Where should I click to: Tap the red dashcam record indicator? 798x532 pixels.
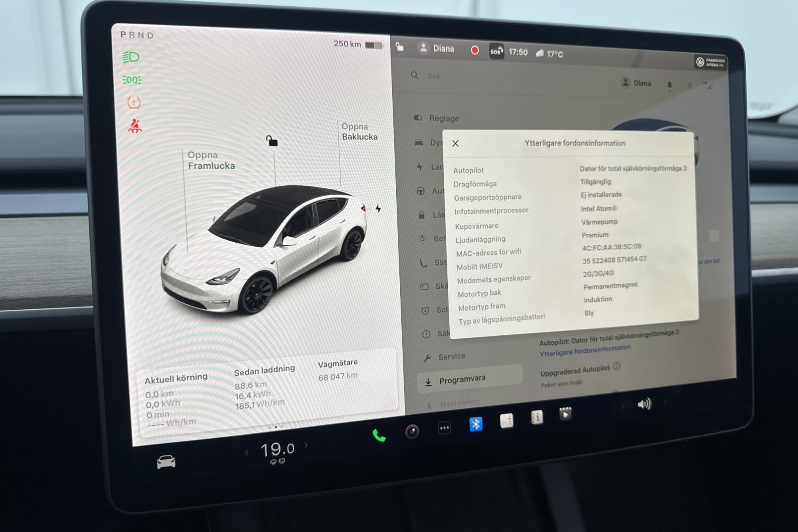475,50
